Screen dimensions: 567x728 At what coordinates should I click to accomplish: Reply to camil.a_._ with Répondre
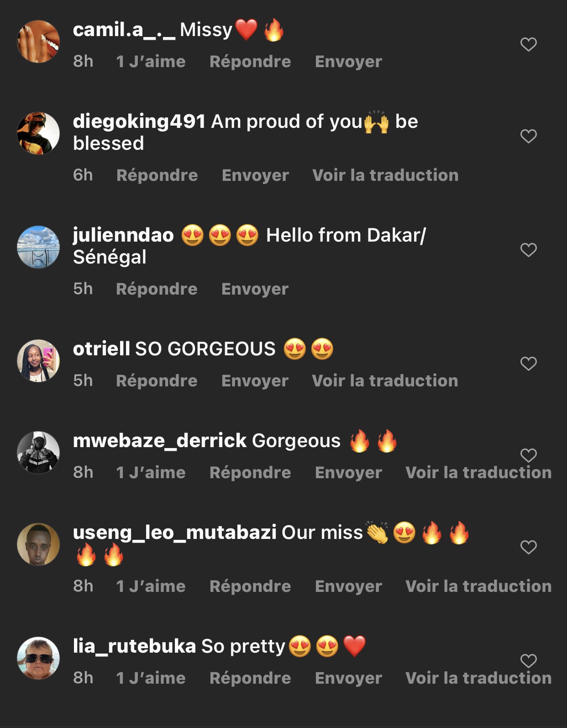pos(250,62)
